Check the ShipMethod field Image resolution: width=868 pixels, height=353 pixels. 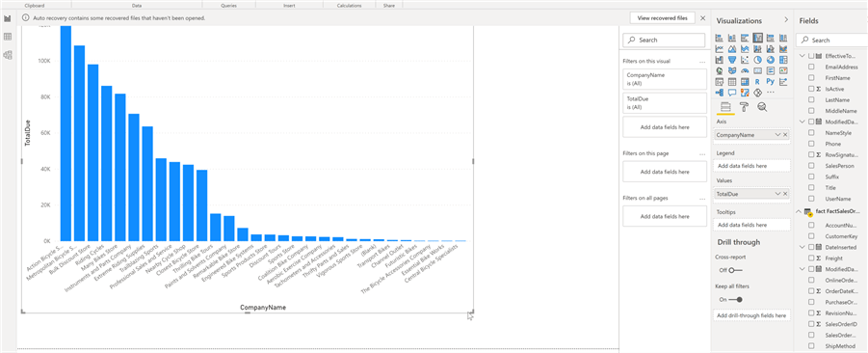click(x=811, y=346)
